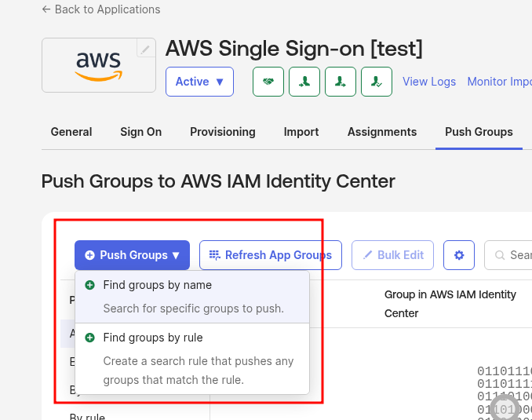Click the handshake icon button
532x420 pixels.
[268, 82]
